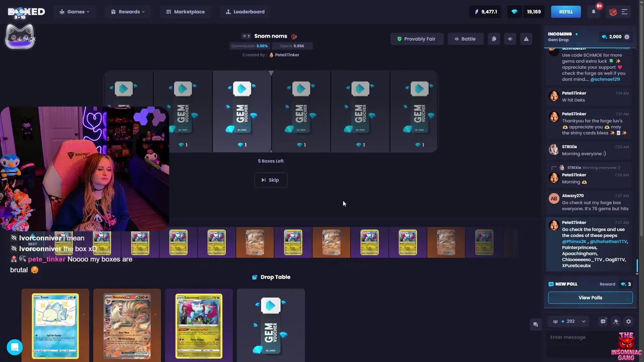Click the @schmoe1211 mention link
The height and width of the screenshot is (362, 644).
[605, 79]
